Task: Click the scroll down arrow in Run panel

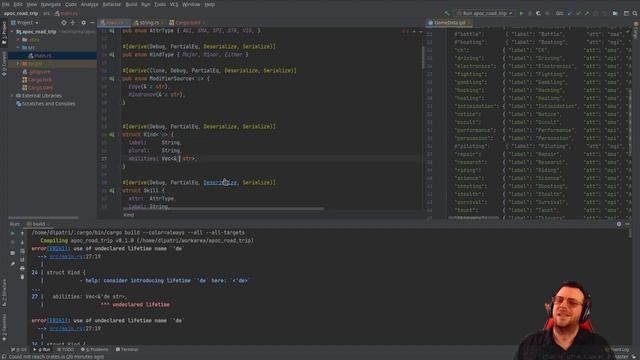Action: click(x=22, y=242)
